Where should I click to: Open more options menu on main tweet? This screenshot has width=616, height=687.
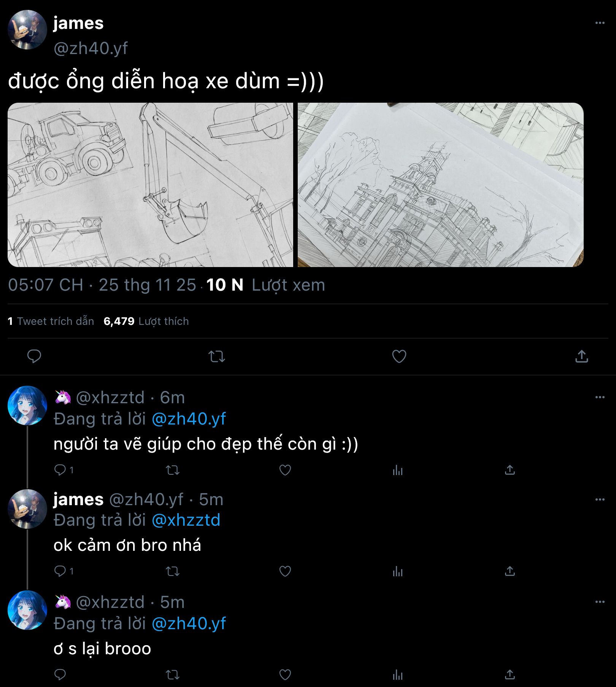(x=600, y=23)
